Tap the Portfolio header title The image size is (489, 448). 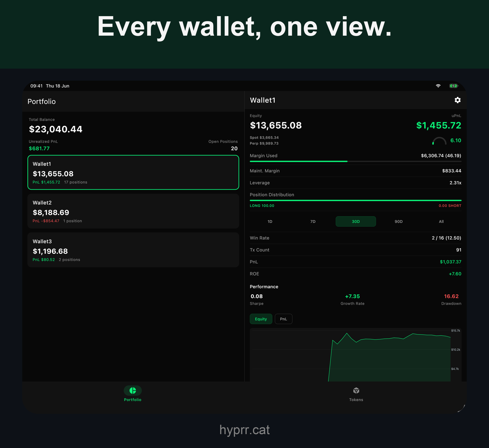42,101
